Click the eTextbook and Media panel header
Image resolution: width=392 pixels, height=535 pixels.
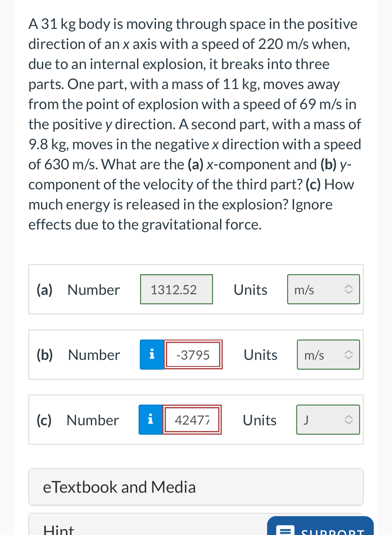(x=196, y=487)
